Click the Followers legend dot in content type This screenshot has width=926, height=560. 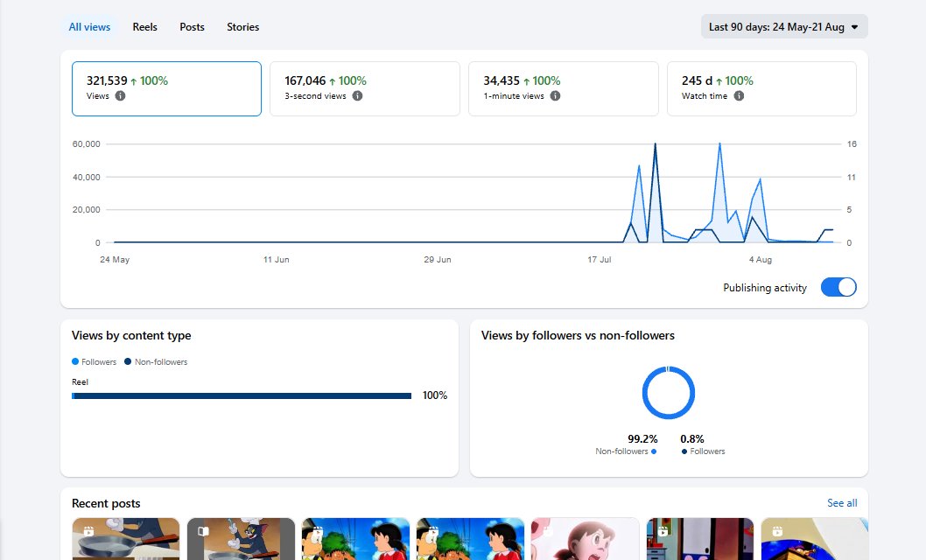pos(75,361)
